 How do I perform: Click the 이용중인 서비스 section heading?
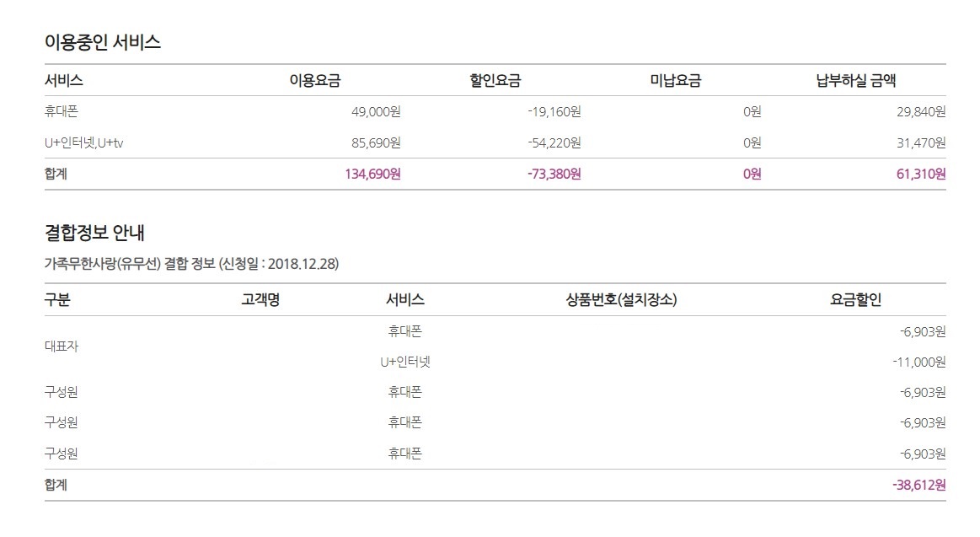pos(103,42)
